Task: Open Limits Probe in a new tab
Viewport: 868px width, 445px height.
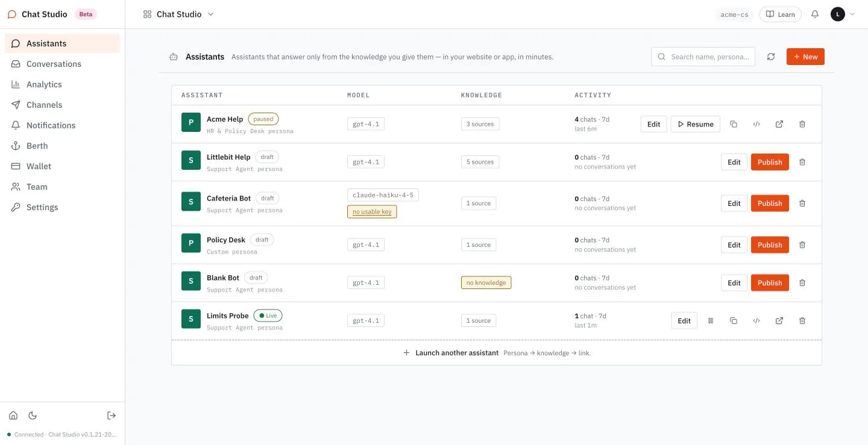Action: click(x=779, y=321)
